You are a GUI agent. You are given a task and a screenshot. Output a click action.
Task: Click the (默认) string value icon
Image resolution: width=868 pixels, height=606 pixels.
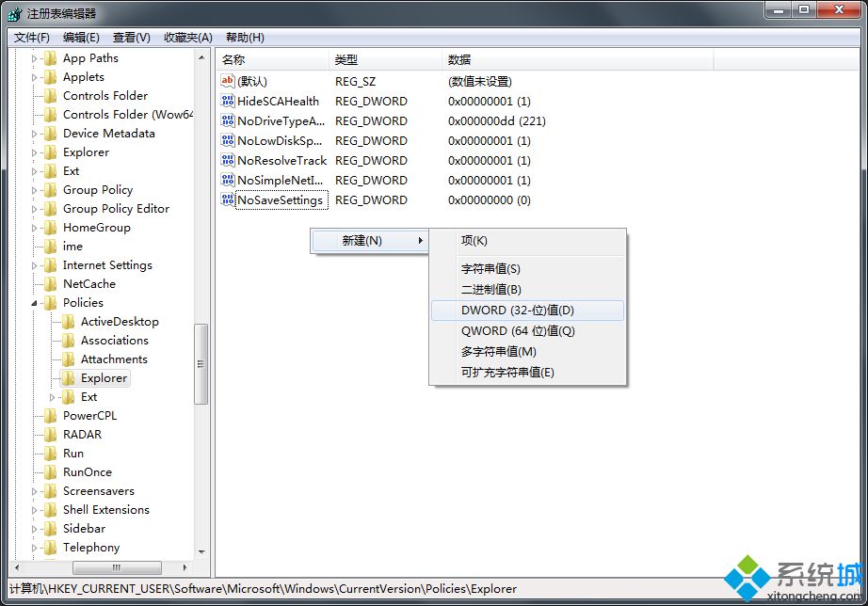pos(228,81)
